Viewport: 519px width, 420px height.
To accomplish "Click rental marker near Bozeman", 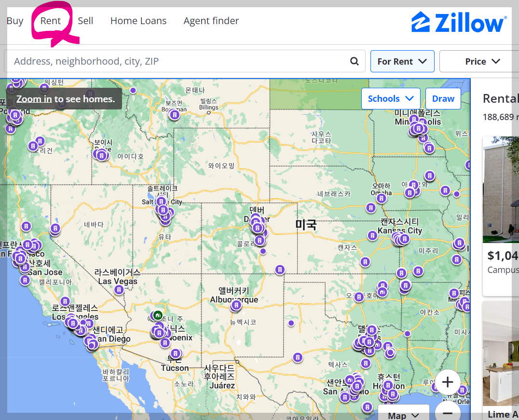I will (175, 115).
